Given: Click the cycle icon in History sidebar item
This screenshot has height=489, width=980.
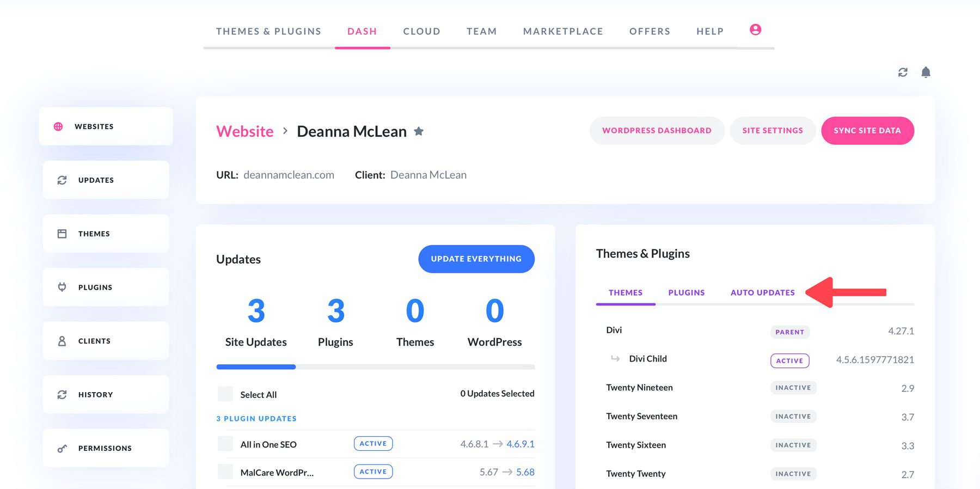Looking at the screenshot, I should pyautogui.click(x=62, y=394).
